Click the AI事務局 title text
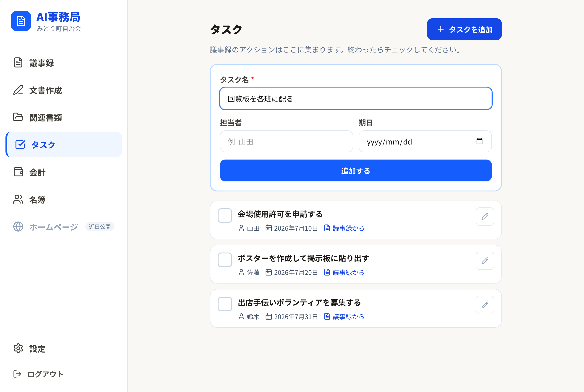This screenshot has width=584, height=392. click(x=58, y=17)
